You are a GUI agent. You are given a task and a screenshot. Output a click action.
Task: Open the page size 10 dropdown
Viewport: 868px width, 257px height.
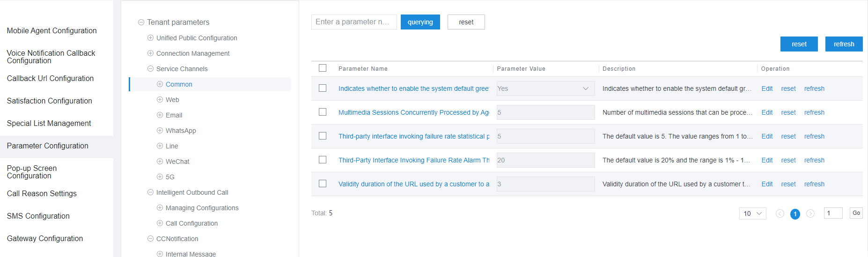(x=752, y=213)
